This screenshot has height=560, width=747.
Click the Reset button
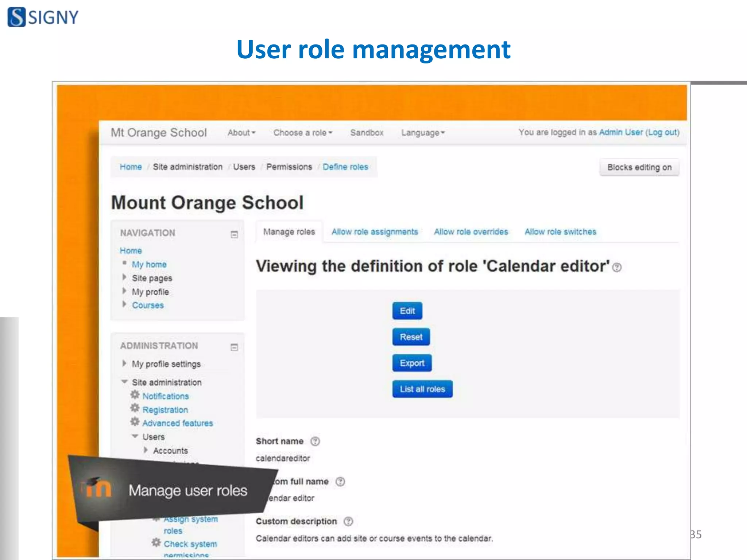pyautogui.click(x=411, y=337)
